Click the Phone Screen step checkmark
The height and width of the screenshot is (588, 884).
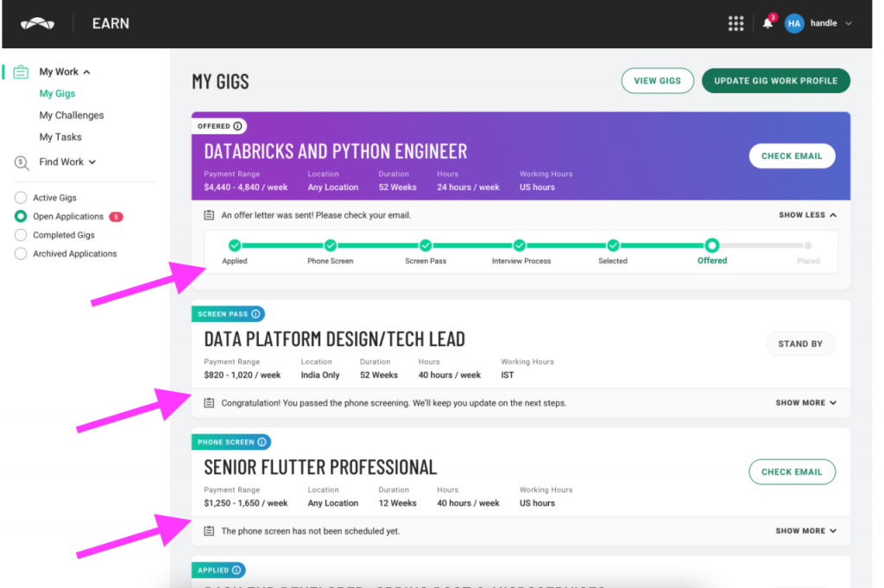(331, 245)
